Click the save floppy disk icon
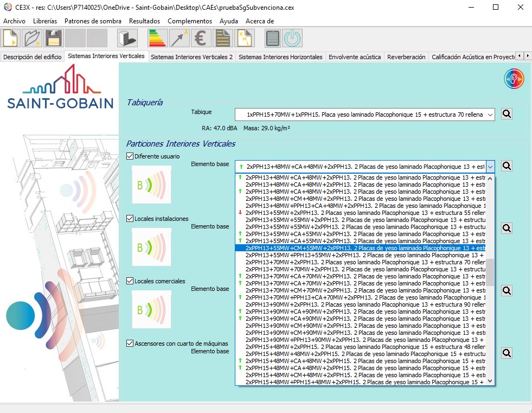532x413 pixels. click(53, 39)
